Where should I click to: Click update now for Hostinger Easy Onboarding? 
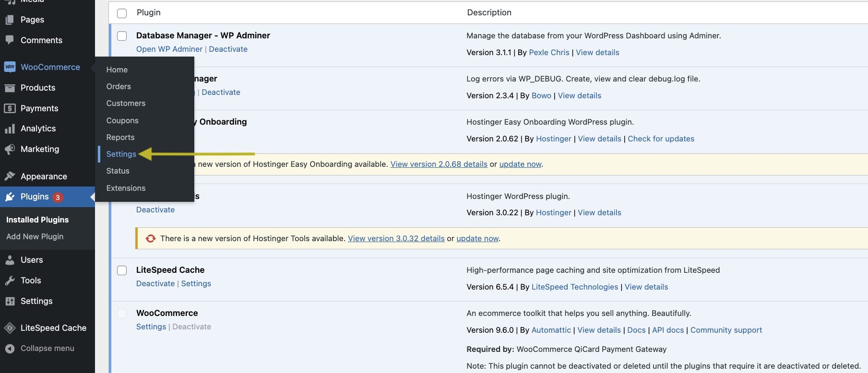(x=520, y=164)
